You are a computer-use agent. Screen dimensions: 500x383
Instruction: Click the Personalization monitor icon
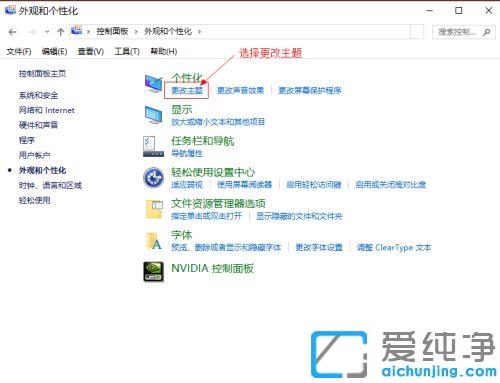click(154, 83)
